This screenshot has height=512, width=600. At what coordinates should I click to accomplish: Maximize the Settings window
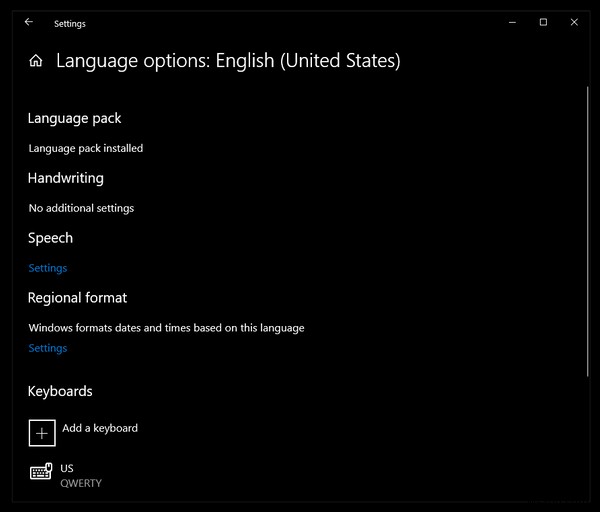[543, 22]
